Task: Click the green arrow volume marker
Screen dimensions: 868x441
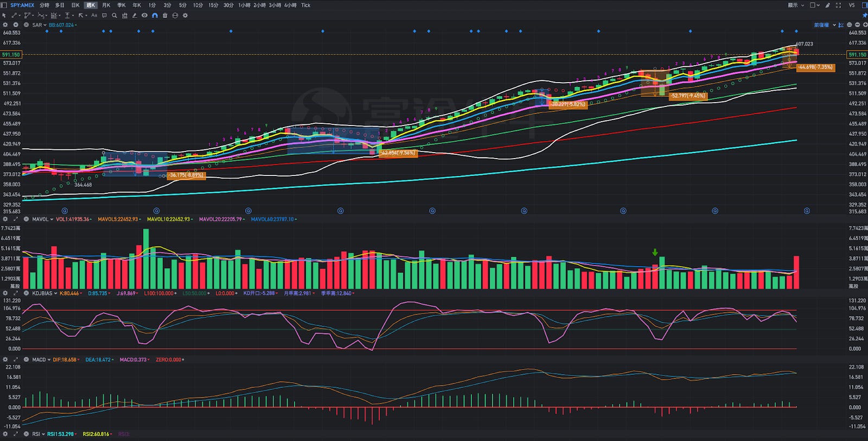Action: 655,253
